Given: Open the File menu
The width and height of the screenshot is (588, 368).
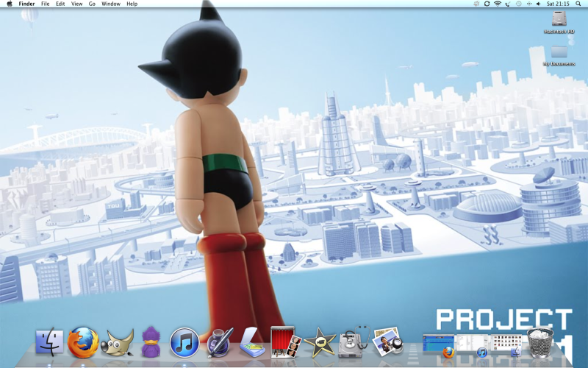Looking at the screenshot, I should pyautogui.click(x=45, y=4).
